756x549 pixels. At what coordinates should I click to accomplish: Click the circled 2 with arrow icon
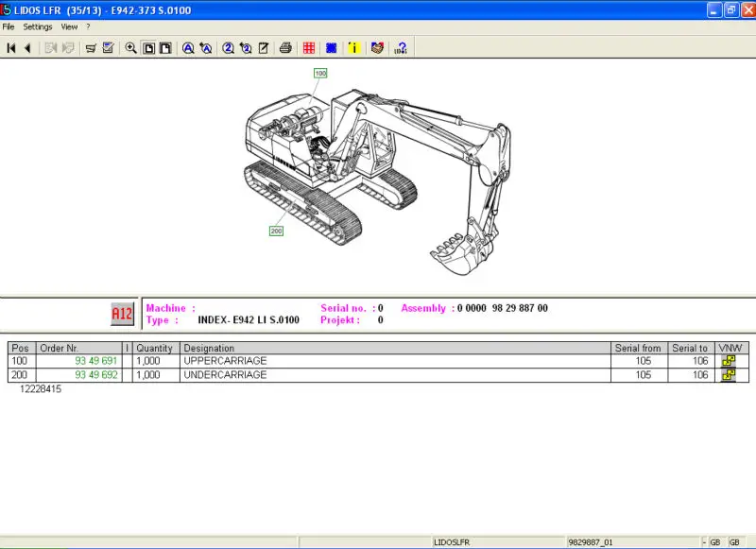coord(246,47)
